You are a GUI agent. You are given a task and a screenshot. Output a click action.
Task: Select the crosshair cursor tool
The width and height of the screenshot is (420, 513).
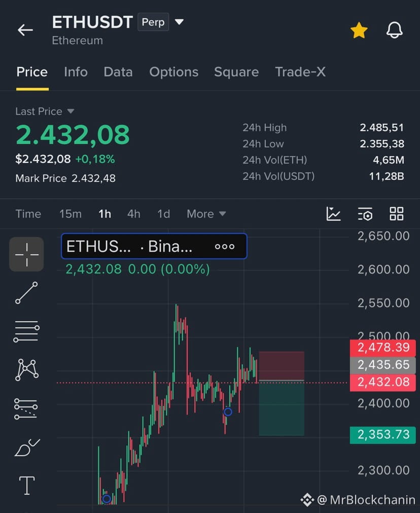tap(26, 254)
